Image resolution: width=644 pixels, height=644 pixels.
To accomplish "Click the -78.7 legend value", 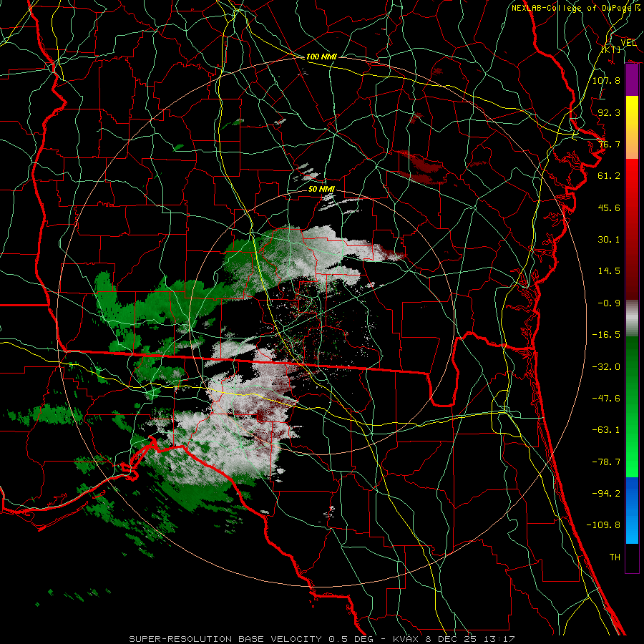I will click(x=606, y=462).
